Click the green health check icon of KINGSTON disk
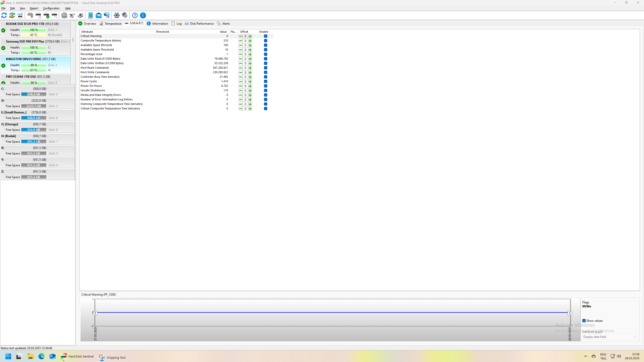The image size is (644, 362). (x=3, y=66)
